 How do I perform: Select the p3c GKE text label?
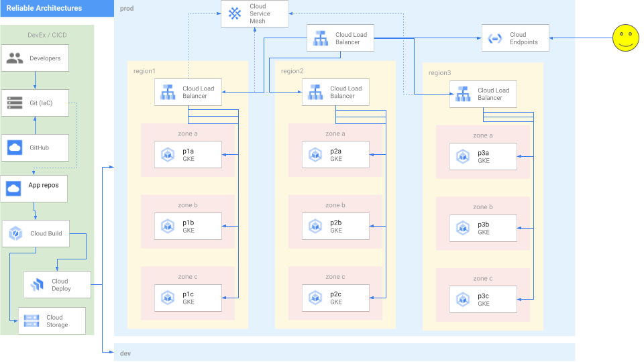click(484, 299)
